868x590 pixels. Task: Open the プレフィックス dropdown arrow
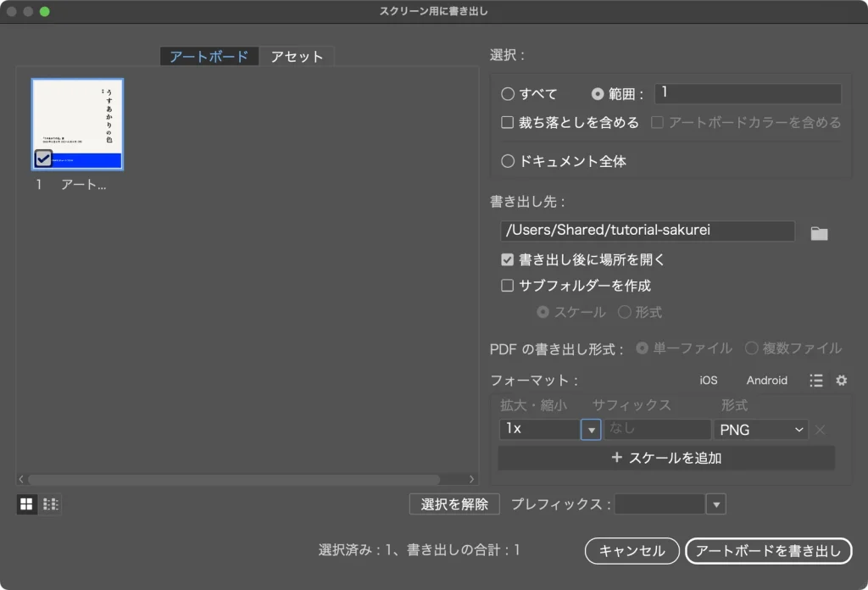tap(715, 504)
